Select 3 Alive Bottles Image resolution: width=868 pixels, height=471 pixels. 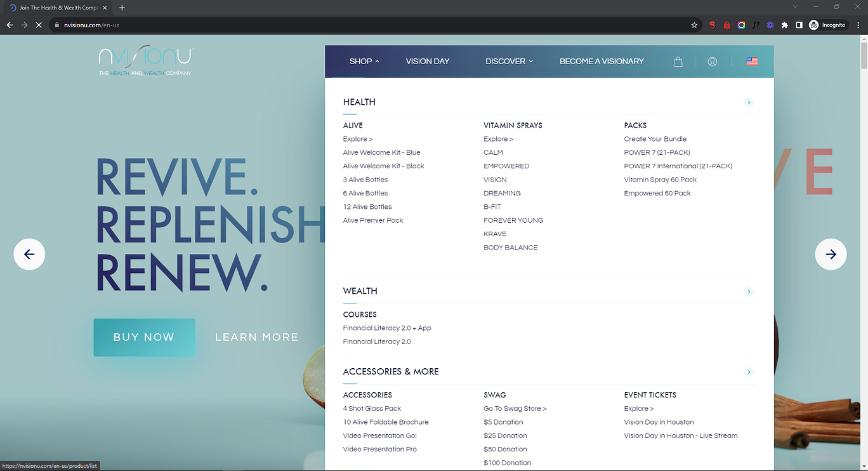coord(365,180)
